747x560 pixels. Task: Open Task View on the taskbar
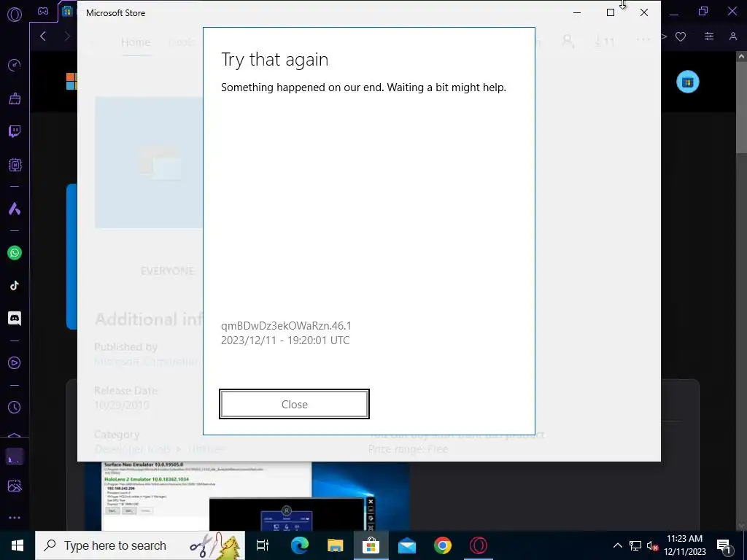[x=263, y=545]
